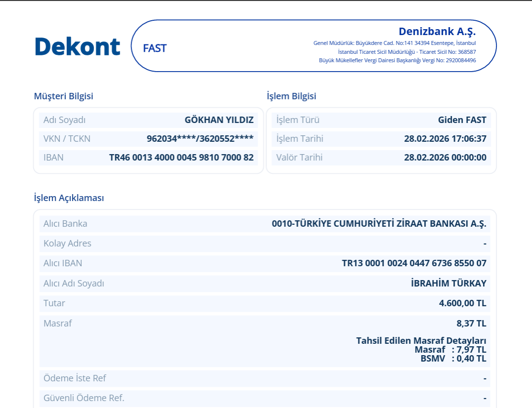Viewport: 532px width, 408px height.
Task: Click the Masraf row label
Action: pyautogui.click(x=58, y=323)
